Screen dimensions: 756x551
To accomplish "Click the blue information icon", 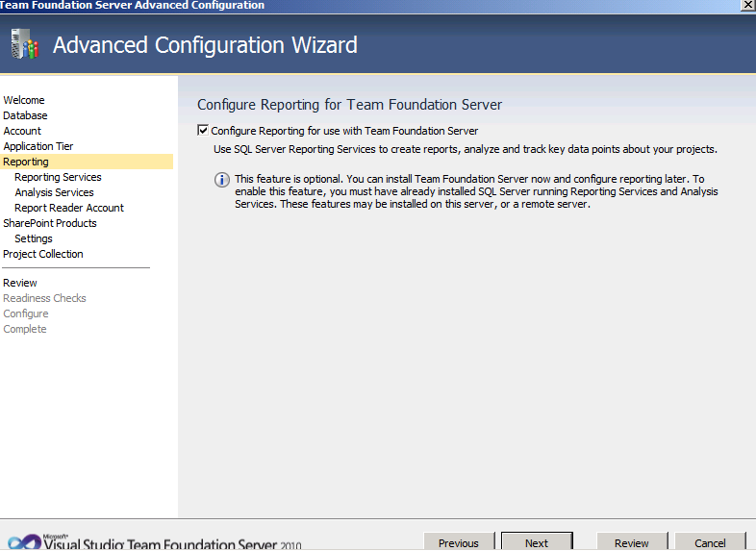I will (222, 180).
